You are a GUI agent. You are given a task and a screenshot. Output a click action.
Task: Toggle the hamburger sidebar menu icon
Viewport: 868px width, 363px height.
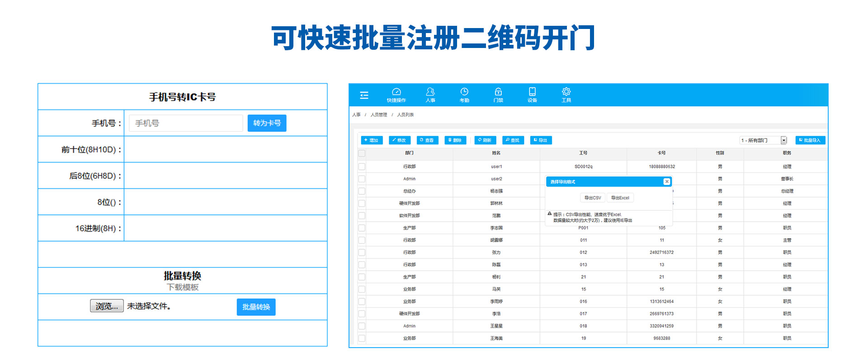click(364, 95)
